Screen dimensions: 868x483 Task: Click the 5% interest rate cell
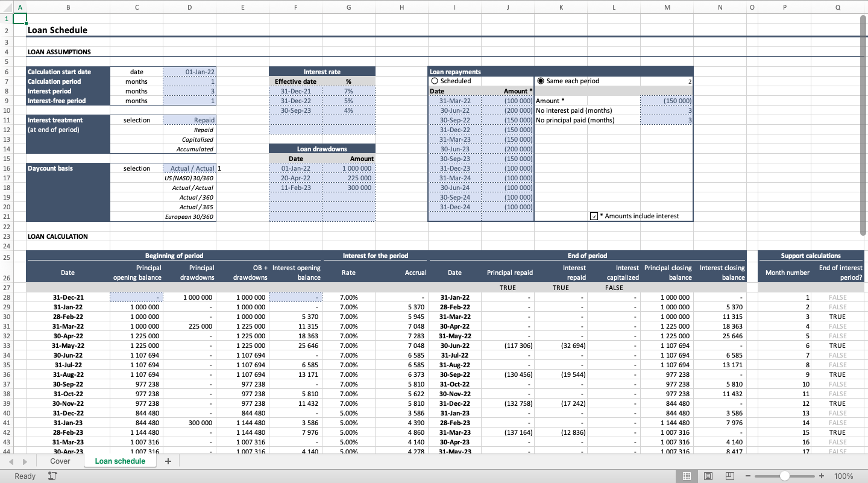pos(348,101)
